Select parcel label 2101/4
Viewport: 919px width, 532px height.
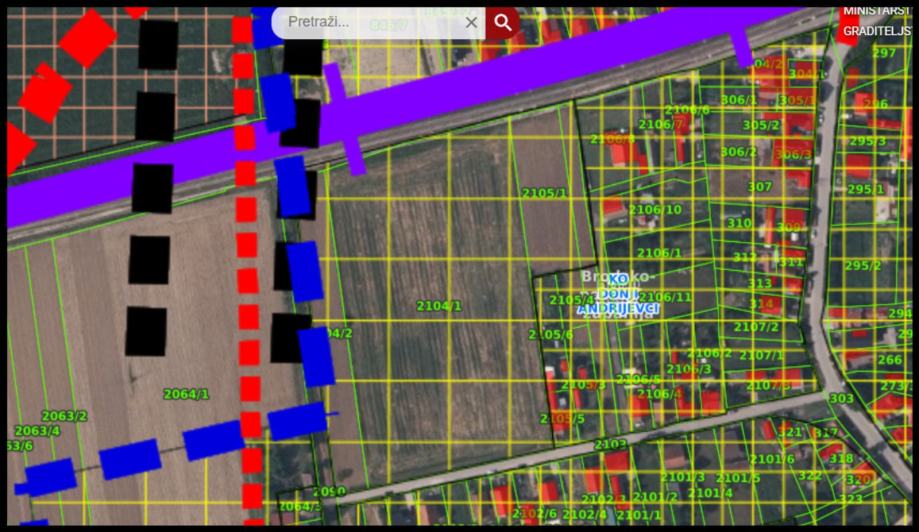(x=710, y=493)
